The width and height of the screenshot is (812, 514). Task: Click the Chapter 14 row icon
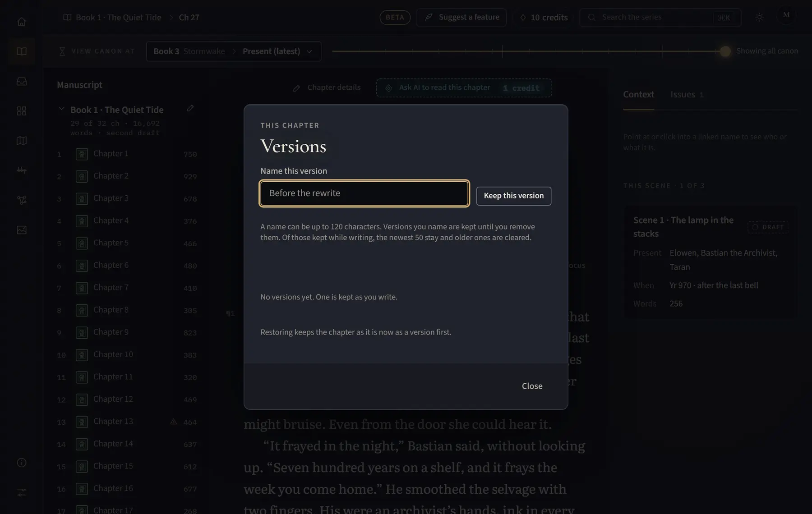coord(82,444)
